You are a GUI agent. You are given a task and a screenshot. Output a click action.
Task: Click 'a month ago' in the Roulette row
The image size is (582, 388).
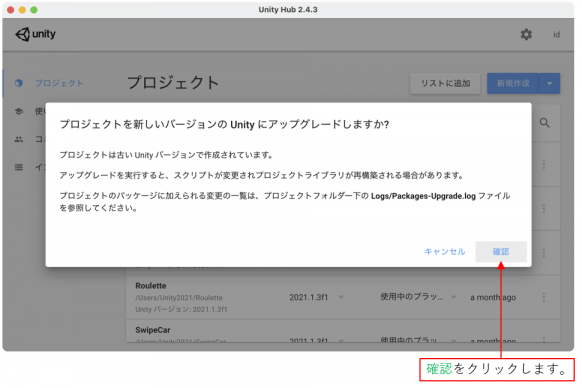(x=493, y=297)
